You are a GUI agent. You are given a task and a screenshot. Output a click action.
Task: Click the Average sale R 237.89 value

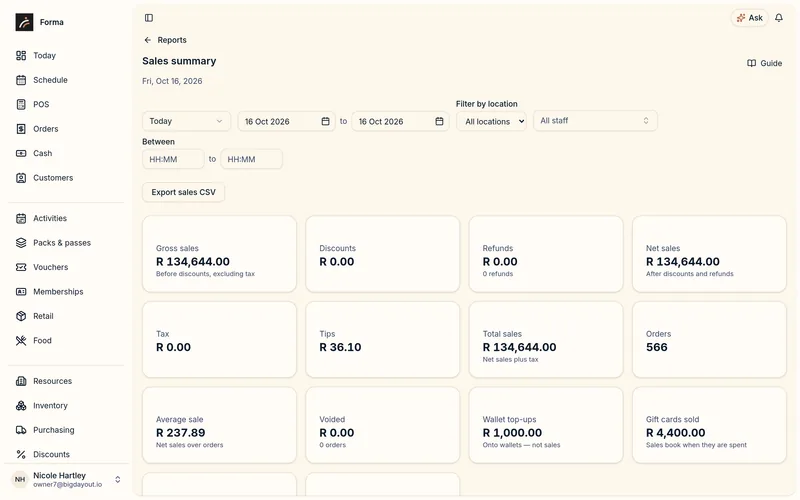[x=181, y=433]
